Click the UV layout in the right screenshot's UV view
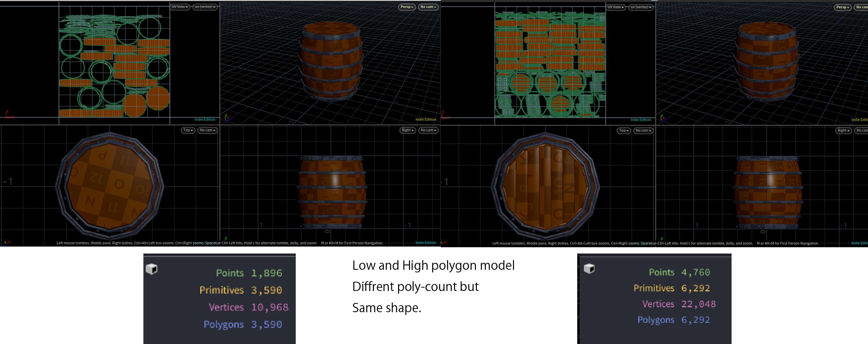 (550, 64)
